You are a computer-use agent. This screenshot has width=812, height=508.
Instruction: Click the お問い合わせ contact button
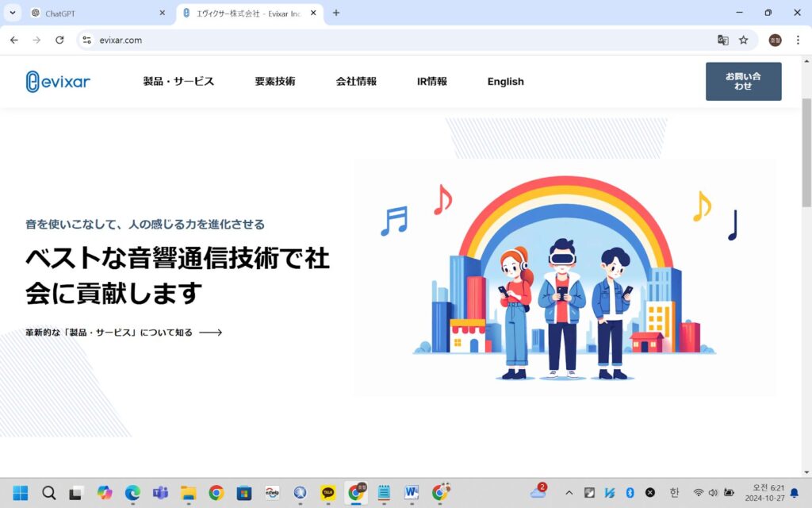click(x=743, y=82)
